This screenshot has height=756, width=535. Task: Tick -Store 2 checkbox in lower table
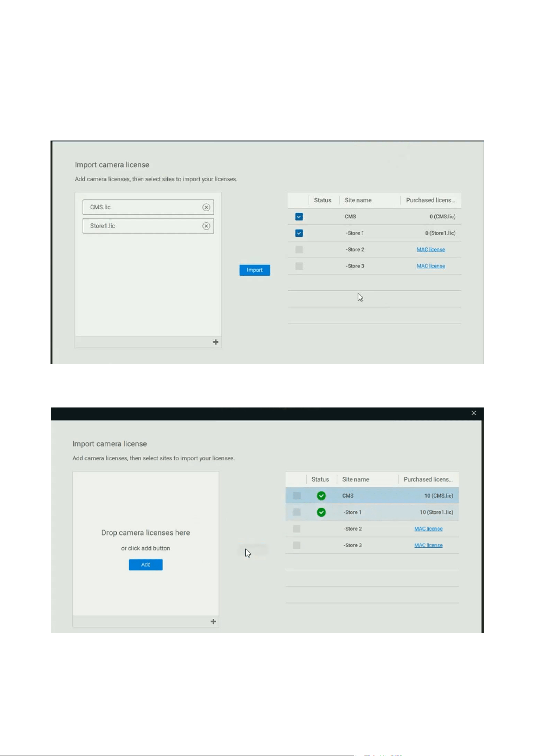[x=297, y=529]
